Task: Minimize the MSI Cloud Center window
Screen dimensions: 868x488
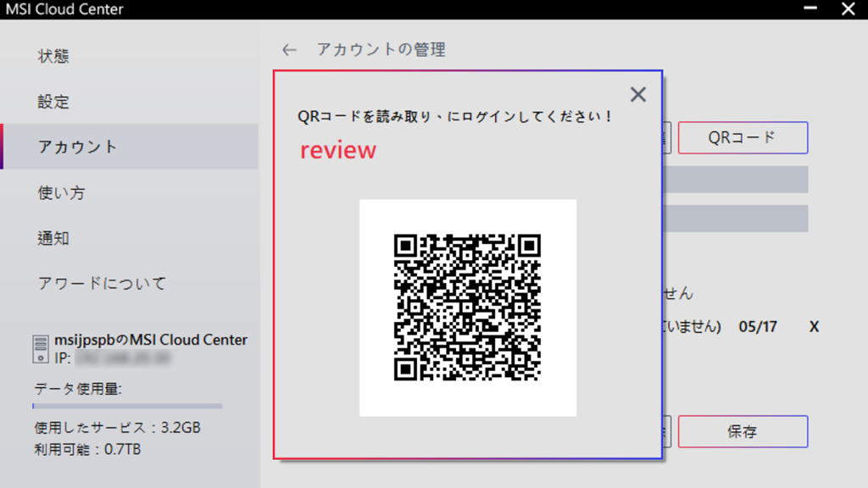Action: pyautogui.click(x=810, y=8)
